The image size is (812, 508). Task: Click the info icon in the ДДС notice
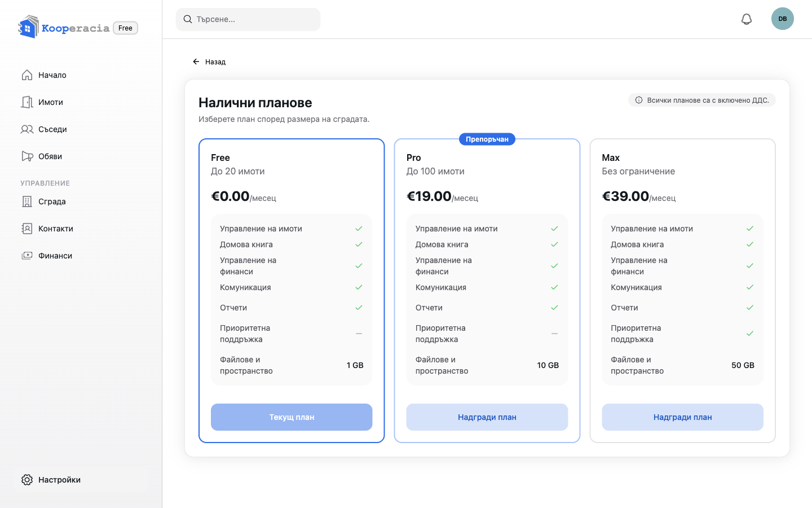tap(639, 100)
